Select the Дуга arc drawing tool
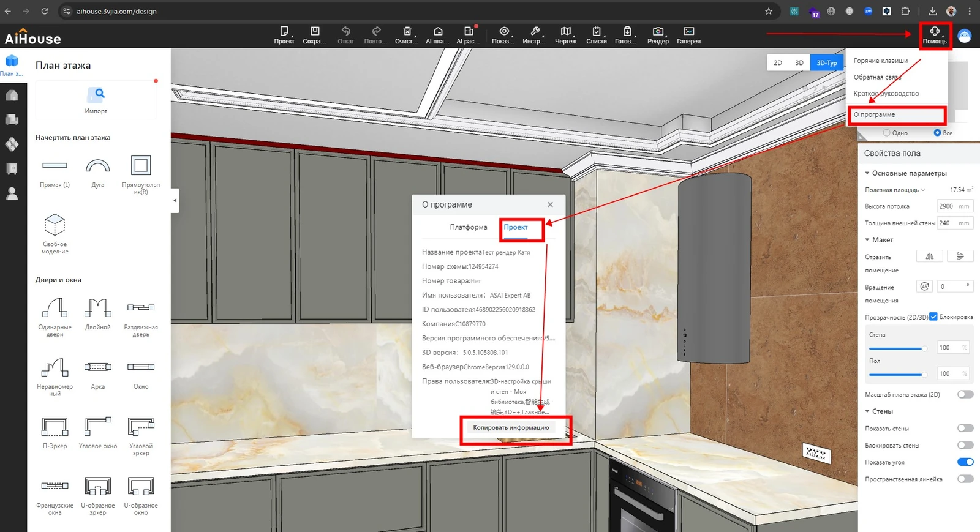The image size is (980, 532). coord(98,167)
